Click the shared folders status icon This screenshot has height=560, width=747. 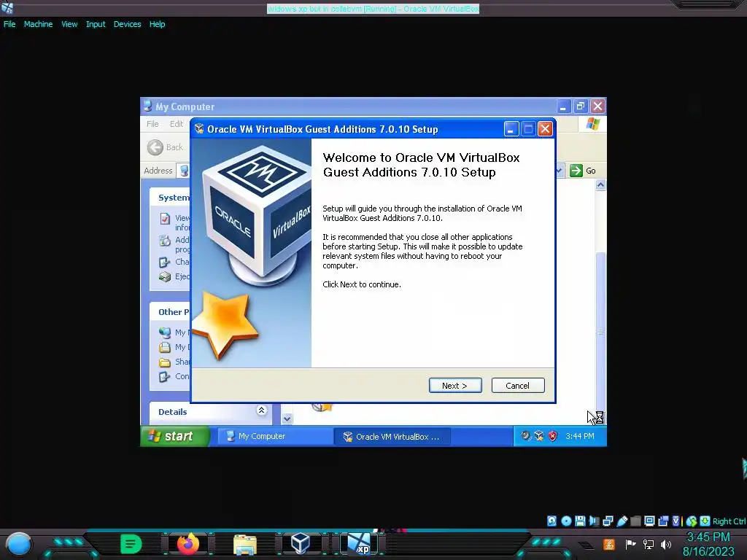tap(635, 521)
